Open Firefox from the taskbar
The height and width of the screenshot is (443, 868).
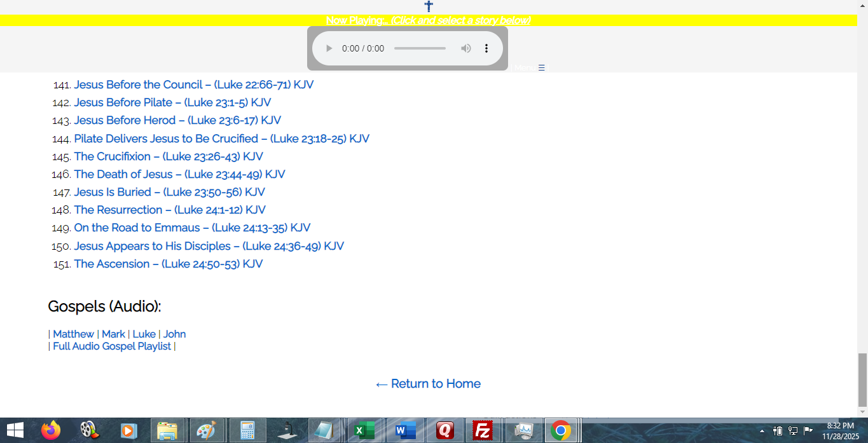[51, 430]
